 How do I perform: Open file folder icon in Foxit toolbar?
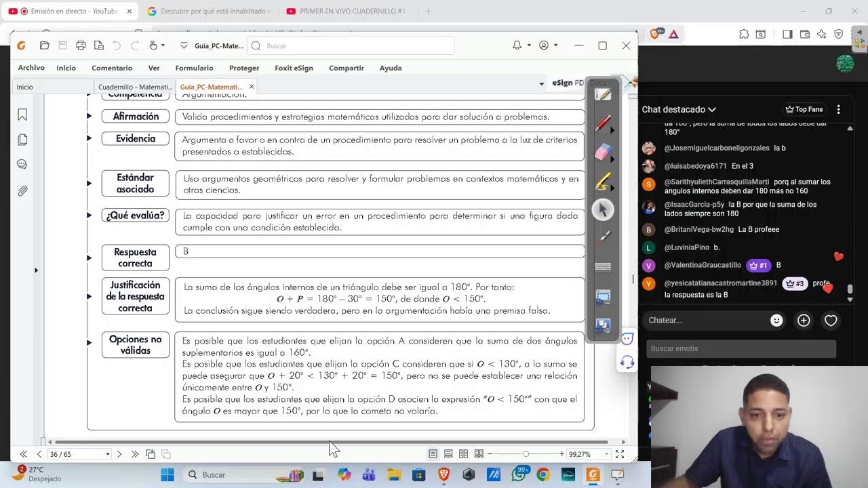tap(44, 45)
